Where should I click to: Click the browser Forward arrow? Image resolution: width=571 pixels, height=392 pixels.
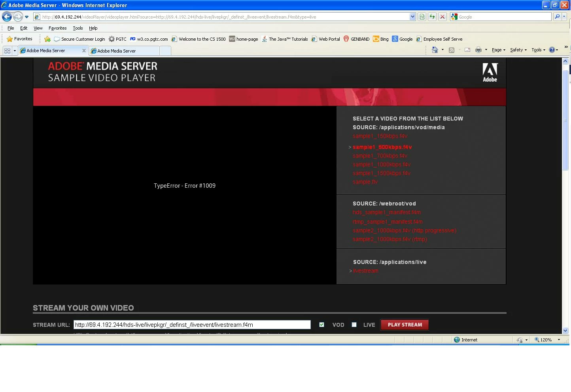[18, 17]
